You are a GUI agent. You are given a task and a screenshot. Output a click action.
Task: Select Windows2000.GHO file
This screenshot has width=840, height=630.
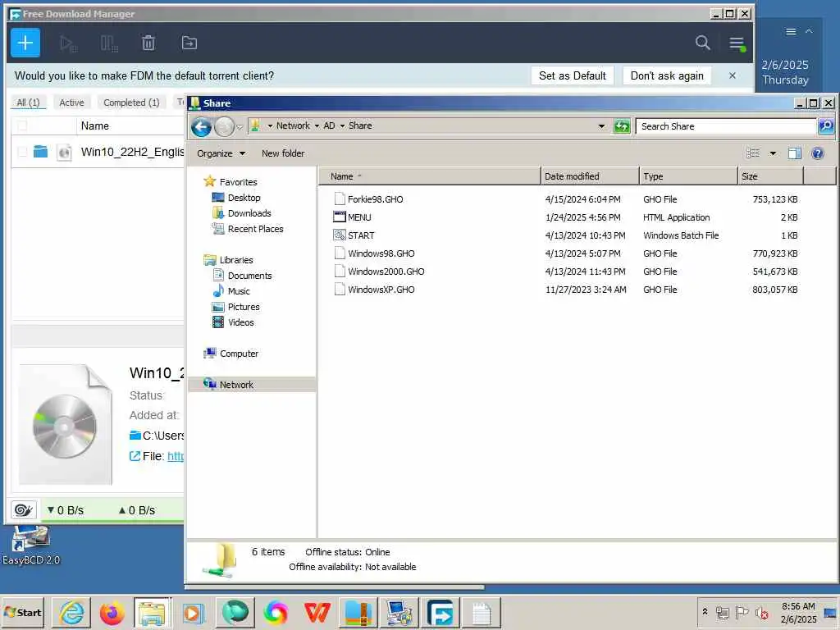(x=386, y=272)
